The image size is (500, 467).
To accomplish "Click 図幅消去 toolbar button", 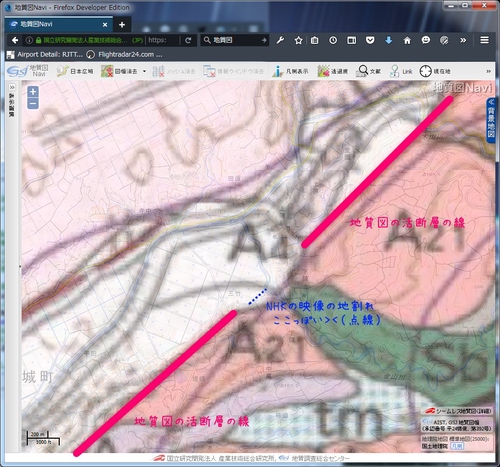I will tap(120, 71).
